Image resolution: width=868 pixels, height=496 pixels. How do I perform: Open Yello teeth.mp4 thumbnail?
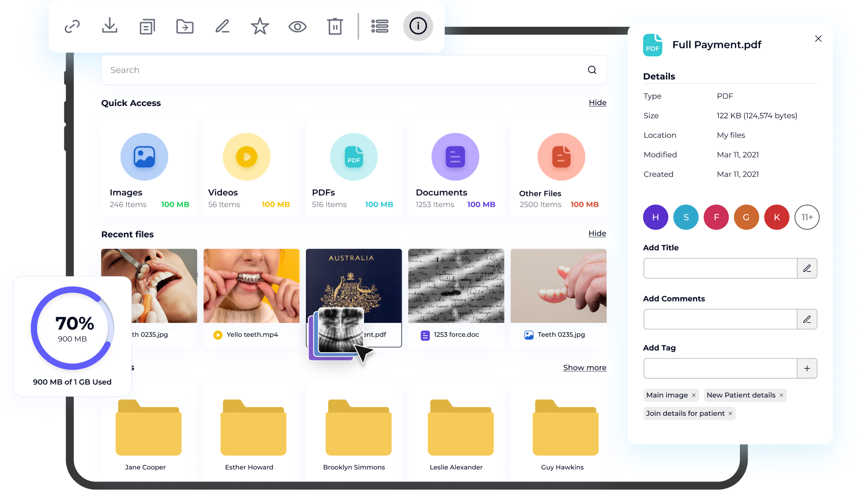tap(251, 286)
